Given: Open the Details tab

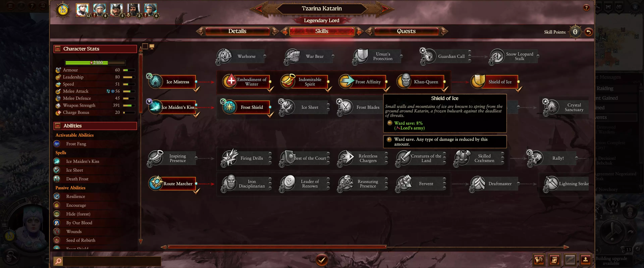Looking at the screenshot, I should click(x=237, y=31).
